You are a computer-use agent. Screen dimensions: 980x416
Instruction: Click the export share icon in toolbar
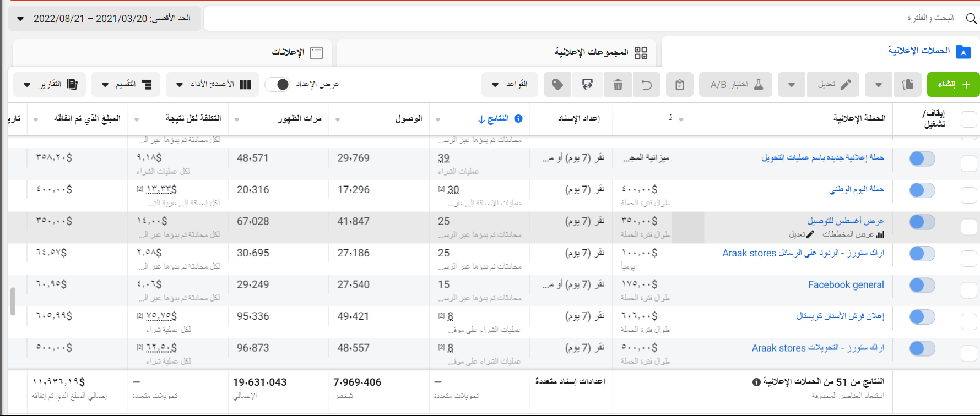click(x=587, y=85)
